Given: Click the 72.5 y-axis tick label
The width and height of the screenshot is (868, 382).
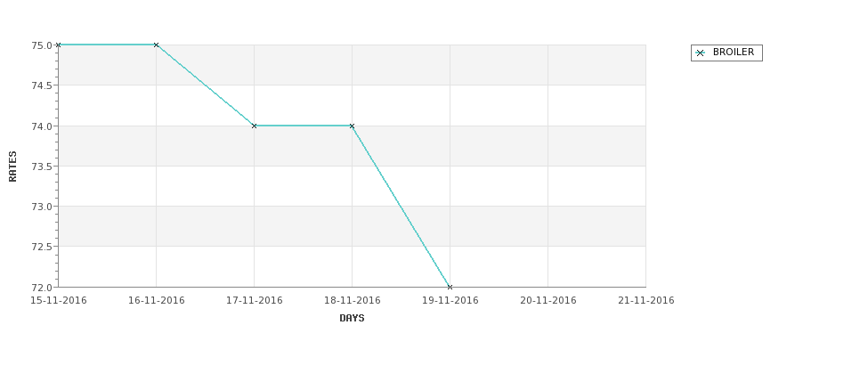Looking at the screenshot, I should pos(42,247).
